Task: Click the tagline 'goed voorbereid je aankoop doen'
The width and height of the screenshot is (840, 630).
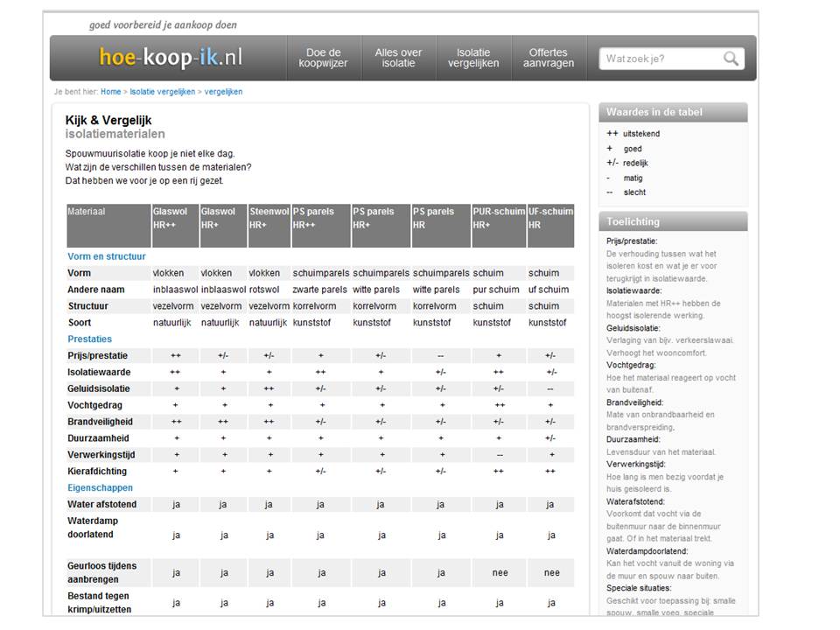Action: pyautogui.click(x=163, y=24)
